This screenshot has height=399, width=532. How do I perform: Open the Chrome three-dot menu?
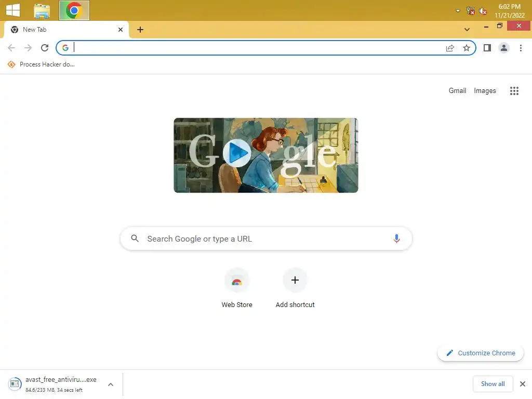[x=521, y=48]
